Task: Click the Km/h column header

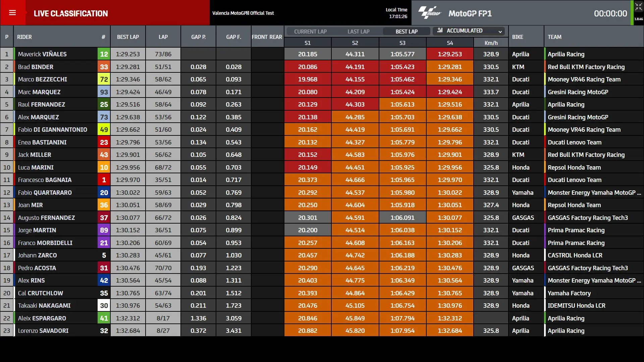Action: tap(491, 43)
